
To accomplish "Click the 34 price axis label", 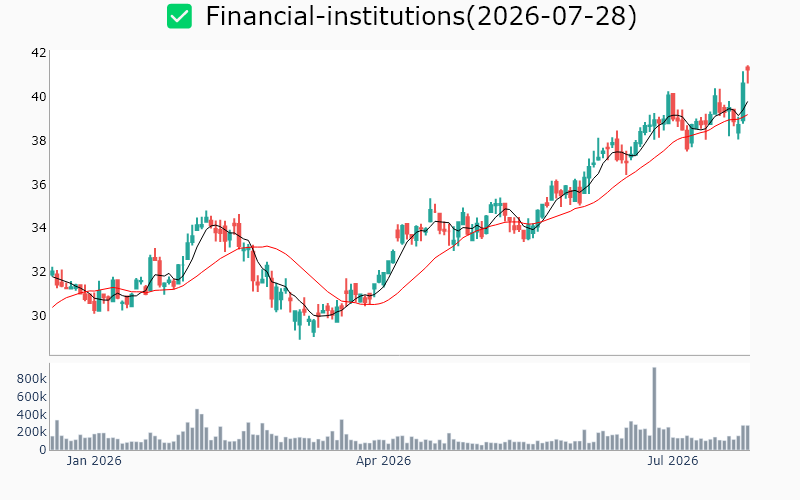I will pyautogui.click(x=39, y=228).
